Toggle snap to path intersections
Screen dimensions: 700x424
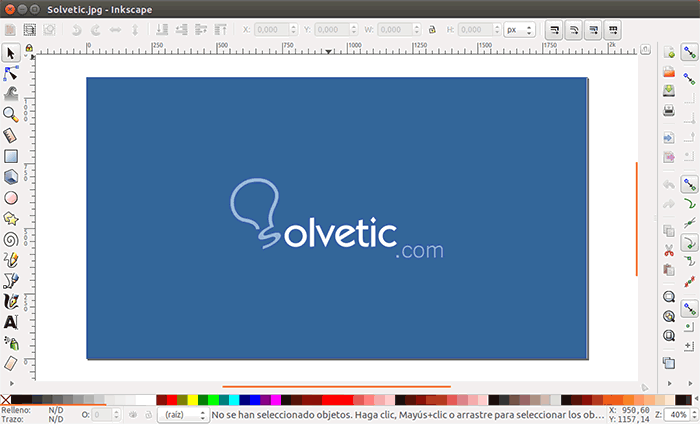click(689, 223)
